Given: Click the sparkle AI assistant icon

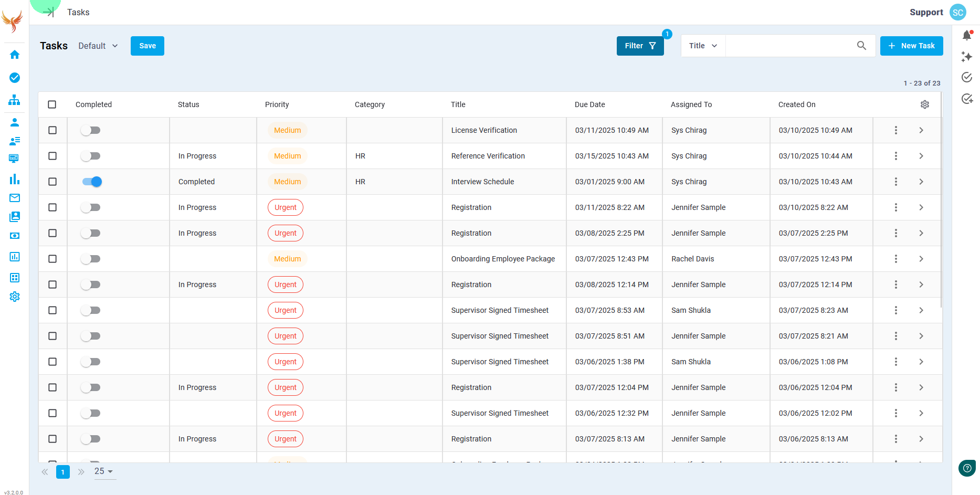Looking at the screenshot, I should (967, 56).
